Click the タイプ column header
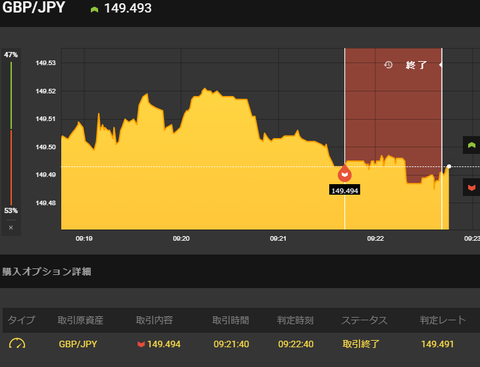Image resolution: width=480 pixels, height=367 pixels. click(21, 320)
